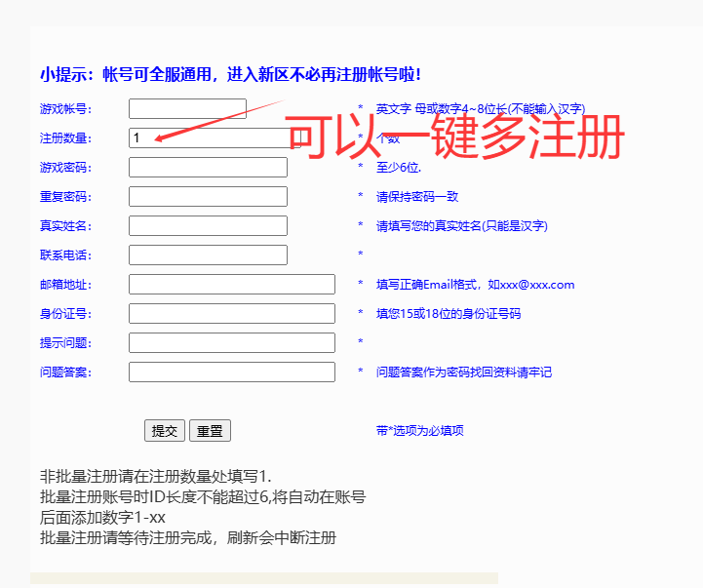Click the 请保持密码一致 hint text
This screenshot has height=588, width=703.
click(x=417, y=197)
